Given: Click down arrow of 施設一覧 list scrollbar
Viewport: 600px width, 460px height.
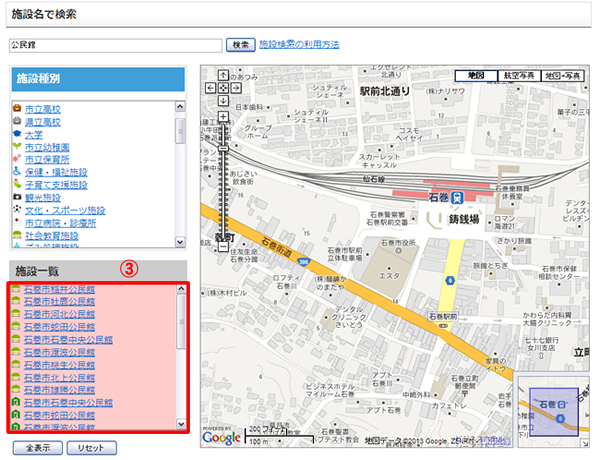Looking at the screenshot, I should coord(181,424).
